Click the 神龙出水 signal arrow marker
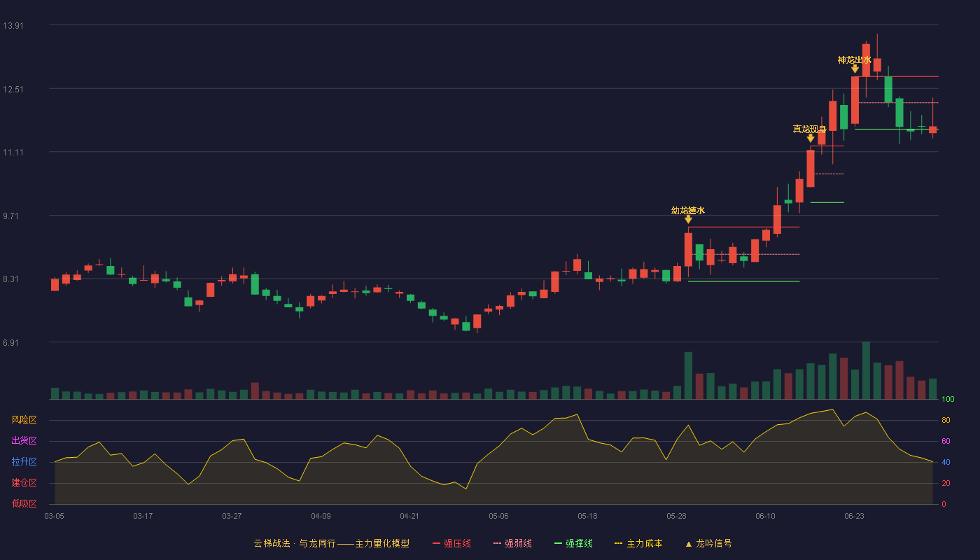The image size is (980, 560). 855,69
